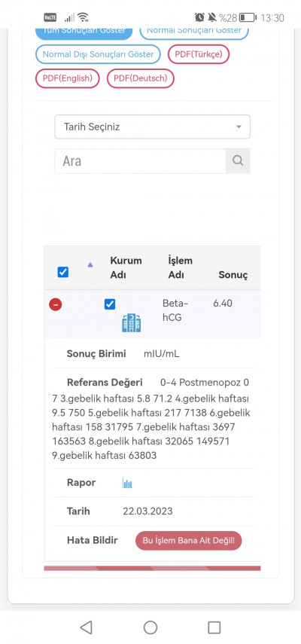This screenshot has height=644, width=301.
Task: Collapse the Beta-hCG row with red minus
Action: tap(56, 305)
